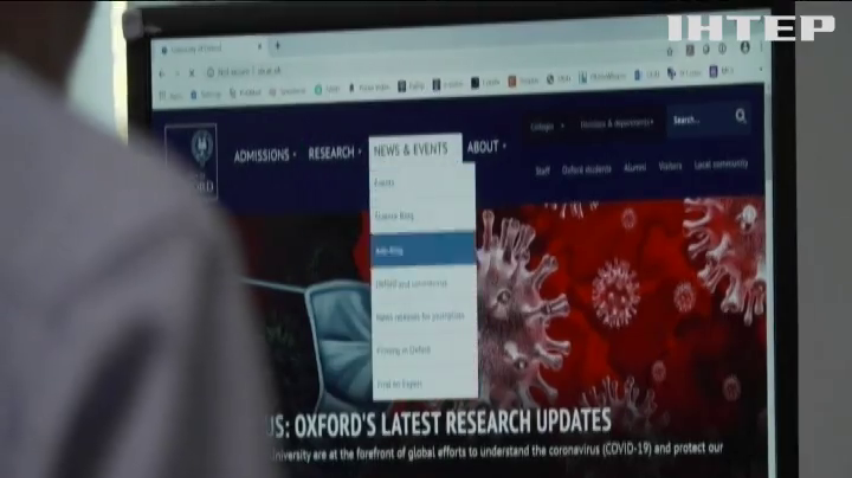Open a new tab with the plus button
This screenshot has width=852, height=478.
277,46
